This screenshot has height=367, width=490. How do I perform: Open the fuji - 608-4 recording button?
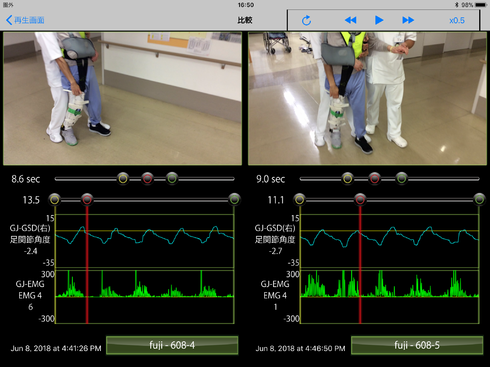tap(172, 345)
